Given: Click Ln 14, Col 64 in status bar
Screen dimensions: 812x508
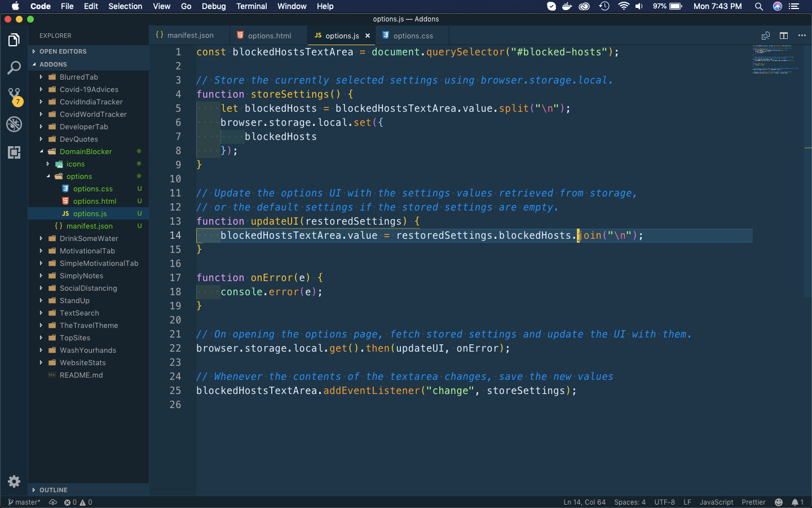Looking at the screenshot, I should (584, 502).
